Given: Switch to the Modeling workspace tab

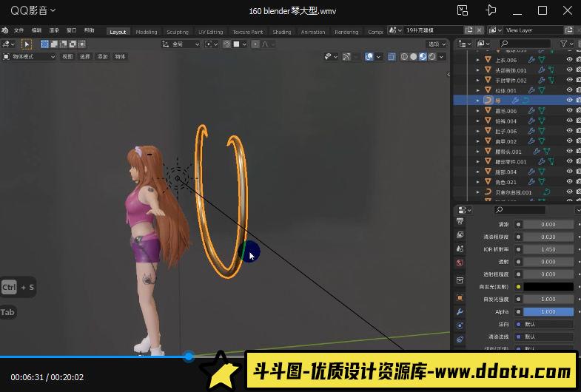Looking at the screenshot, I should tap(147, 32).
